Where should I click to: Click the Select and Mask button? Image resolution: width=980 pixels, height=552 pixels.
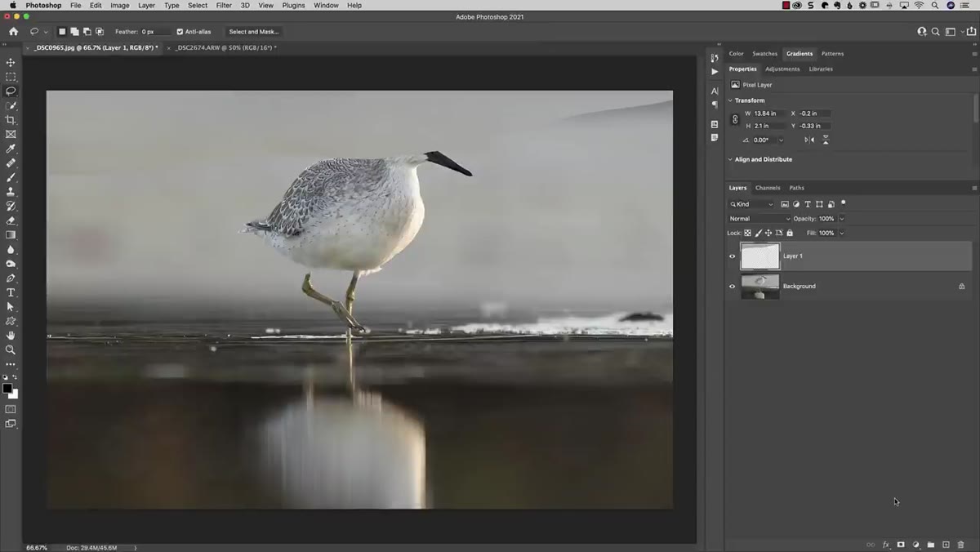coord(254,32)
